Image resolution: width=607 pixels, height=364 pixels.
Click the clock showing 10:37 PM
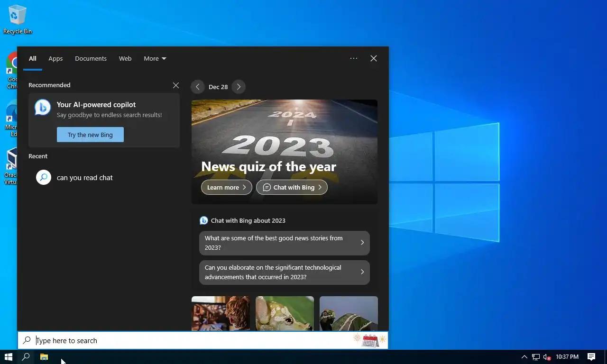(567, 357)
